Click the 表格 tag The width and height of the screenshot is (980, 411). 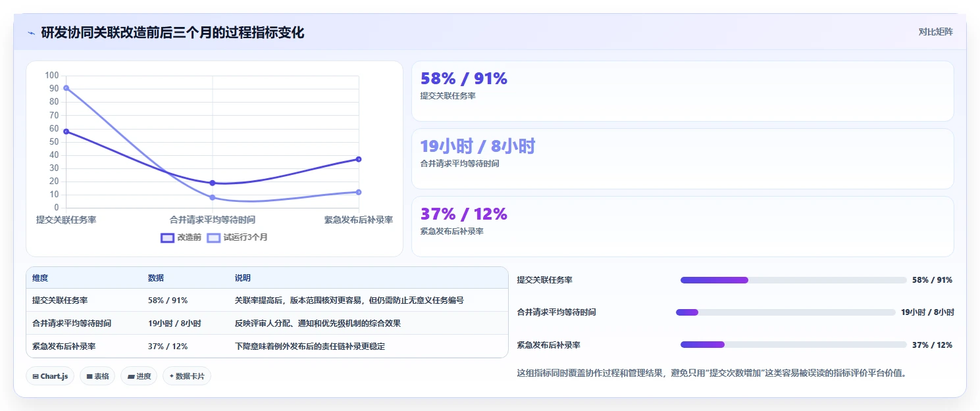pyautogui.click(x=97, y=376)
